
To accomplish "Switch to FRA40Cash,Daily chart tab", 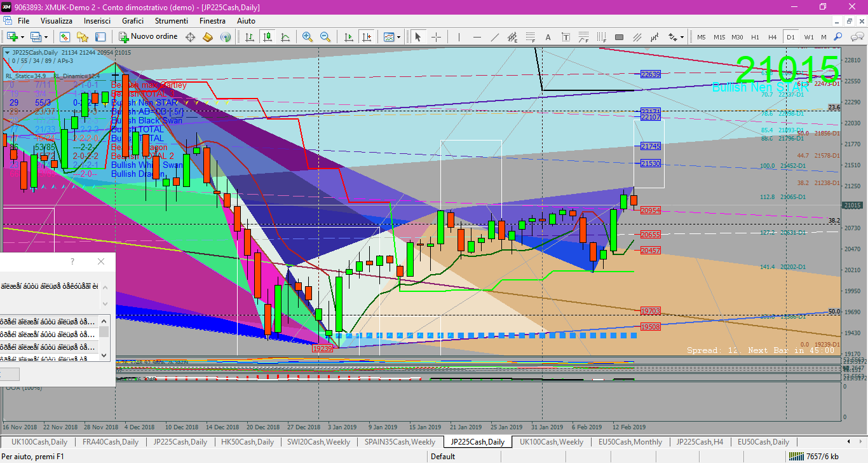I will (111, 442).
